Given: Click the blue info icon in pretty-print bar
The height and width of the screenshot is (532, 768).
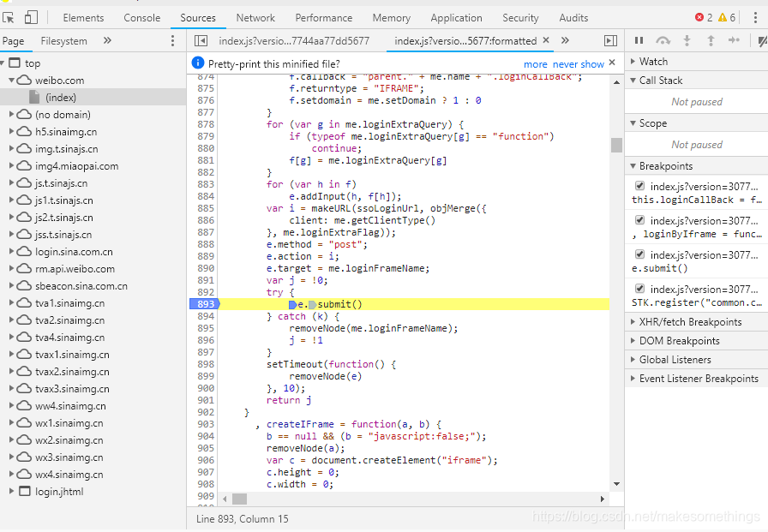Looking at the screenshot, I should 198,63.
